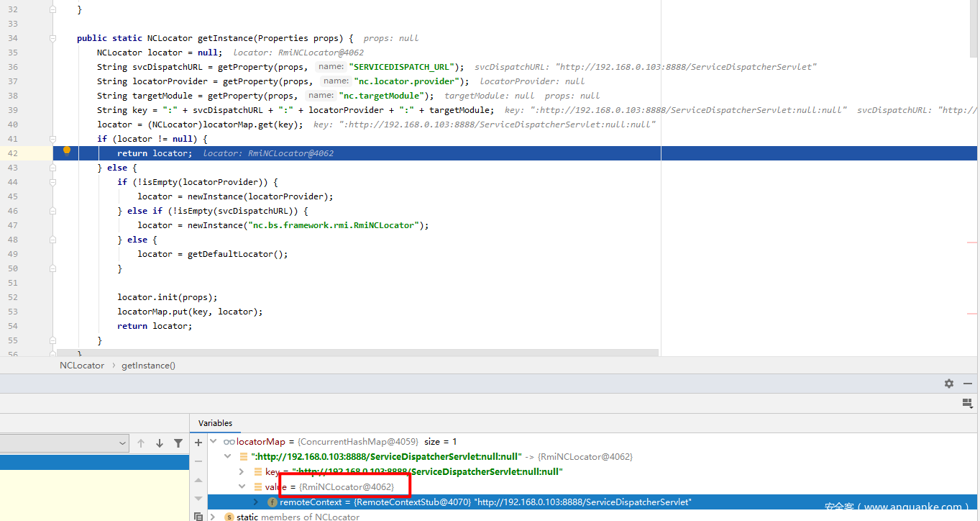
Task: Toggle fold on line 43 else-block
Action: tap(53, 168)
